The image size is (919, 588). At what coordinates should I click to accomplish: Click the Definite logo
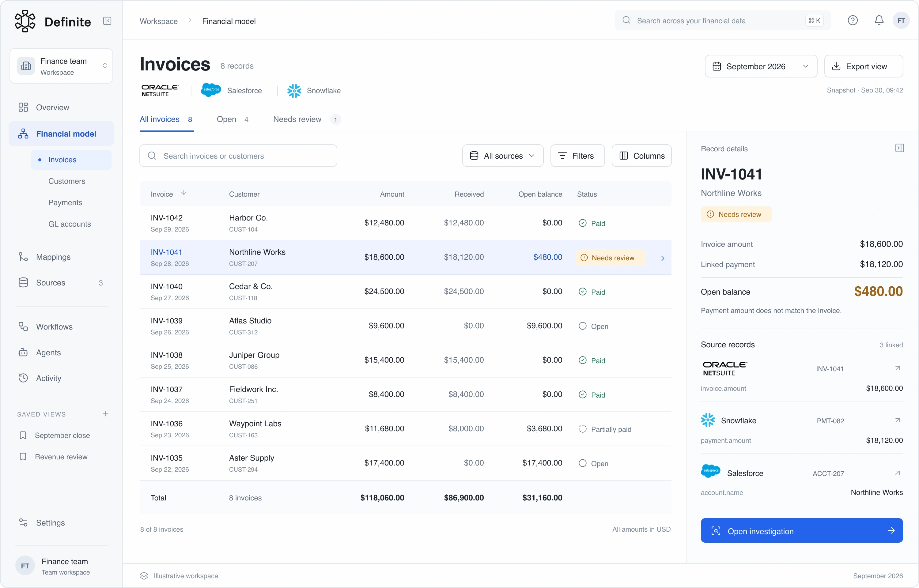tap(53, 21)
